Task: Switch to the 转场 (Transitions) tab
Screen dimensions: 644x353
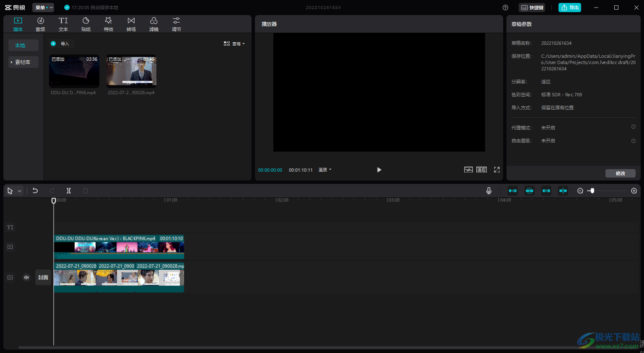Action: click(x=131, y=24)
